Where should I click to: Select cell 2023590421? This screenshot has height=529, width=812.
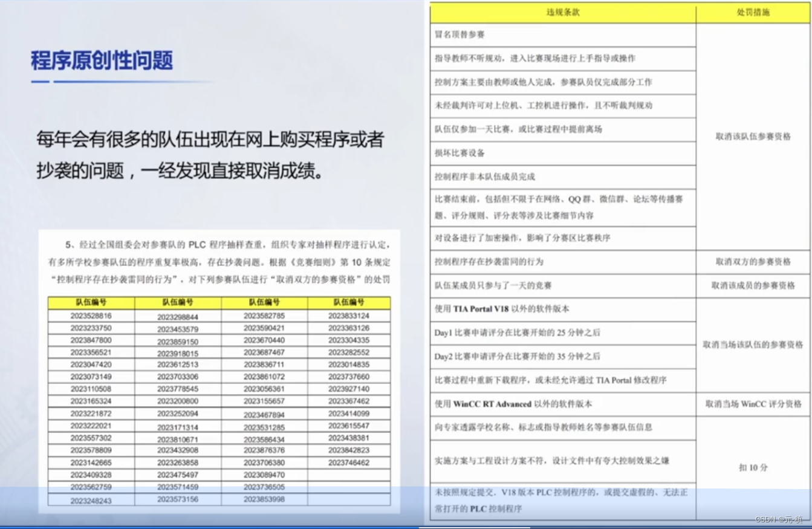(264, 328)
